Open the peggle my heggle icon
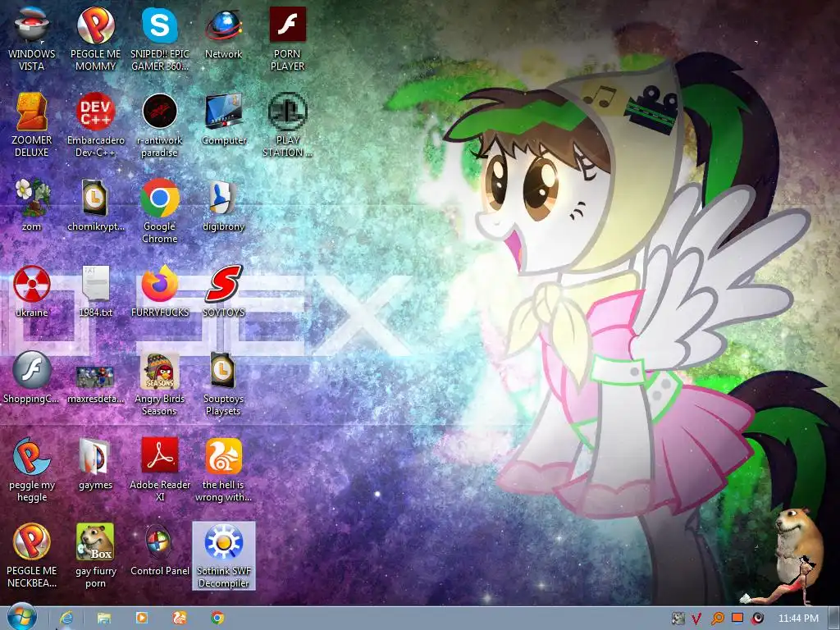 pos(32,470)
